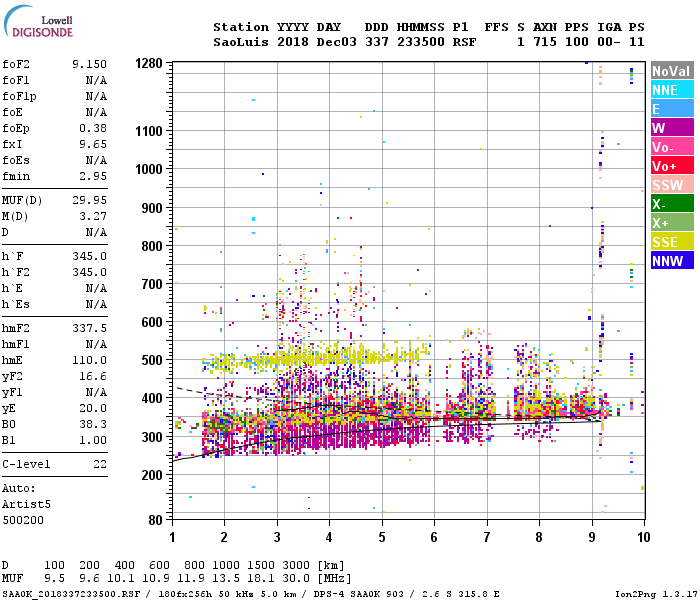This screenshot has width=700, height=600.
Task: Select the NoVal legend swatch
Action: [672, 71]
